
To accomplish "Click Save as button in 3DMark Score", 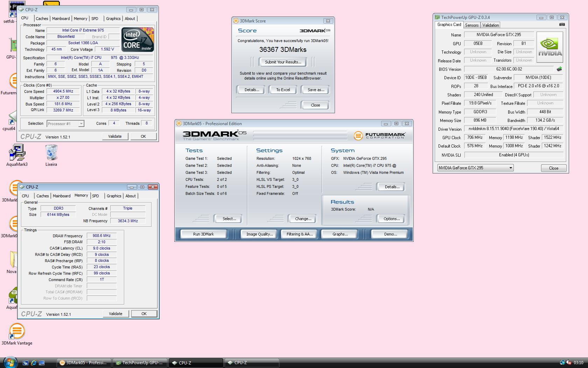I will pos(316,90).
